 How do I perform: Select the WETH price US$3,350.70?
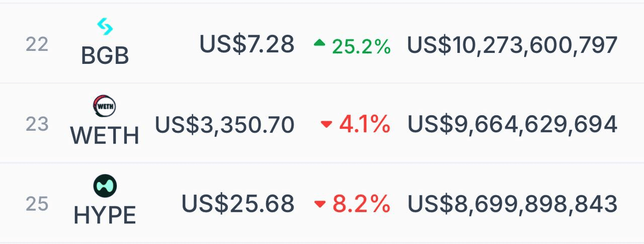pyautogui.click(x=224, y=124)
